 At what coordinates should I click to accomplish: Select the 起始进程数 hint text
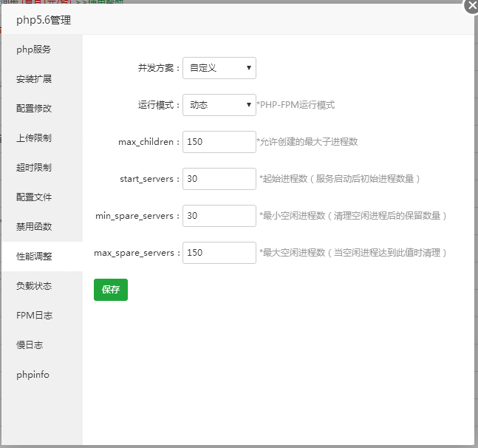pos(340,179)
